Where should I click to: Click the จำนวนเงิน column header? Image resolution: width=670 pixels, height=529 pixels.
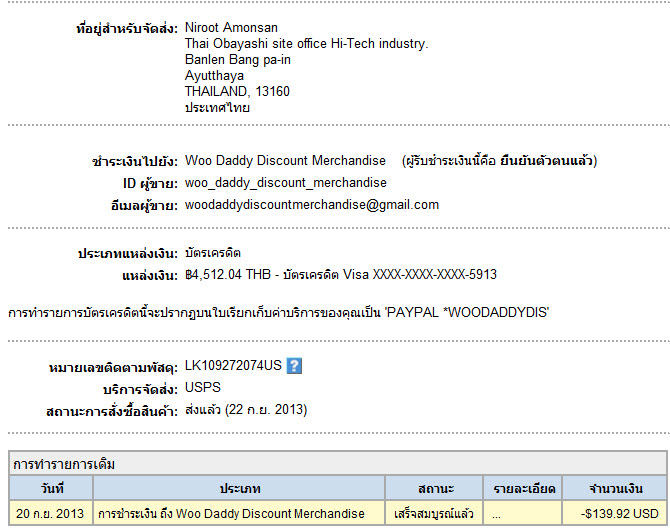tap(614, 488)
